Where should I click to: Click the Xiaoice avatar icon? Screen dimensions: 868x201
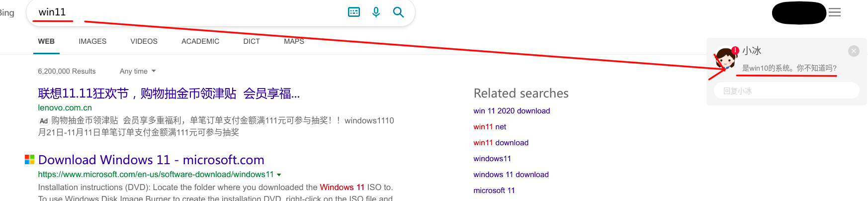pyautogui.click(x=725, y=58)
